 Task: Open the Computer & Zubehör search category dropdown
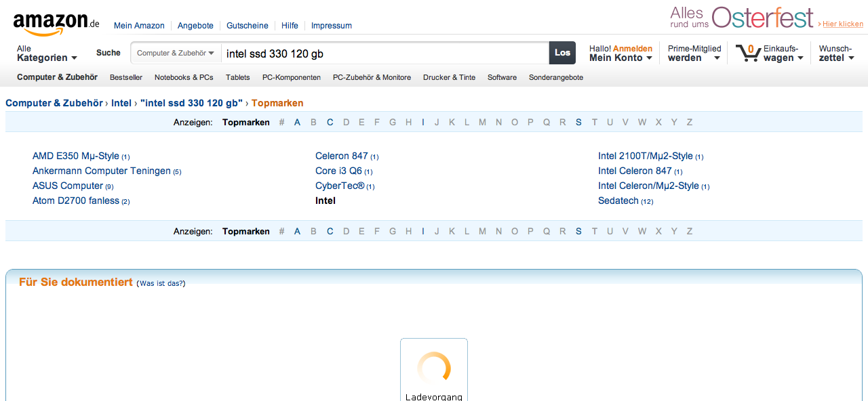176,53
